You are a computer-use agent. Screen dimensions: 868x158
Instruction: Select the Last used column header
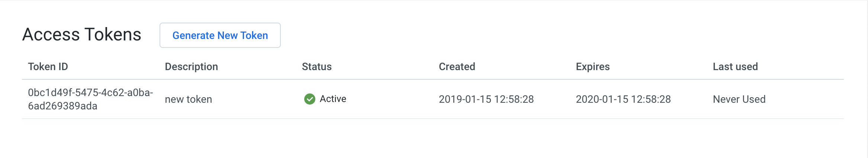coord(735,67)
